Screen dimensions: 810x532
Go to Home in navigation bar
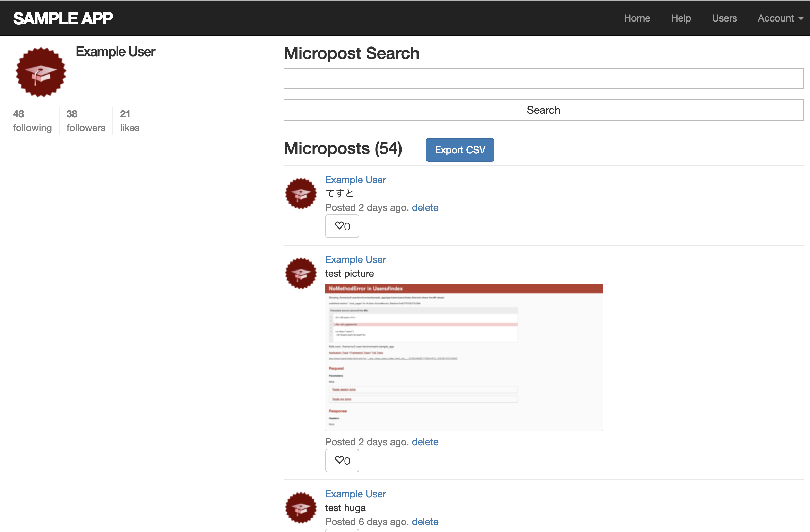(x=637, y=18)
